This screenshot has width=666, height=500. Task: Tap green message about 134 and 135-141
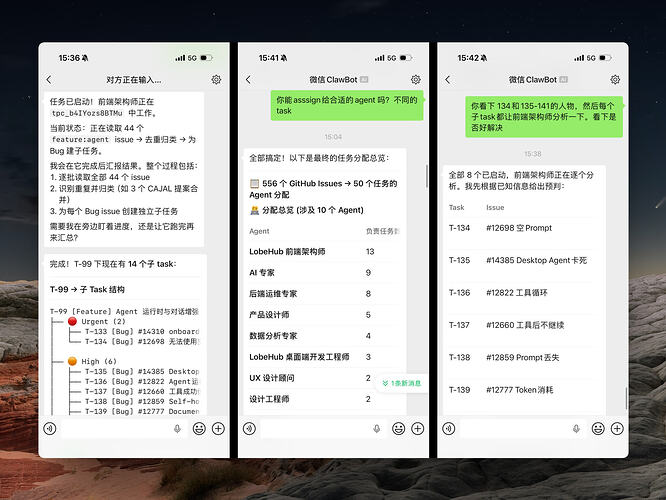[544, 116]
